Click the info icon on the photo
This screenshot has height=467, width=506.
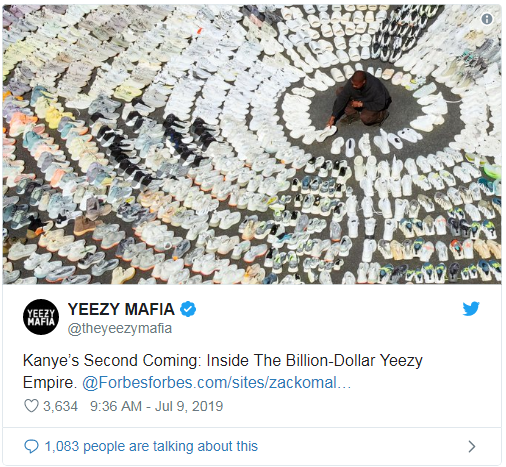tap(487, 19)
